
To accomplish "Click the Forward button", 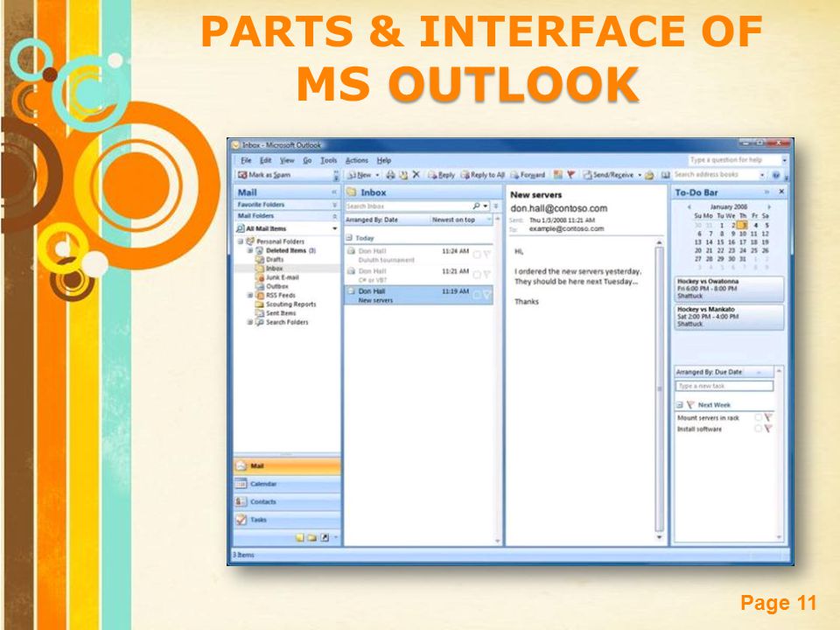I will [x=528, y=175].
